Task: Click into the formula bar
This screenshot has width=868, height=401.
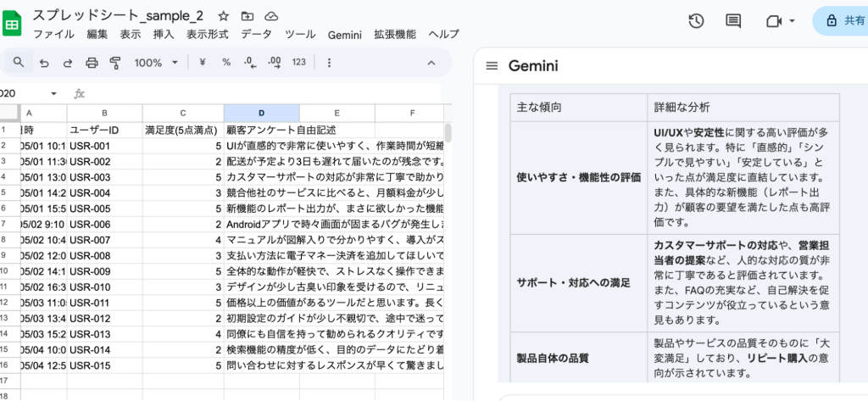Action: click(265, 93)
